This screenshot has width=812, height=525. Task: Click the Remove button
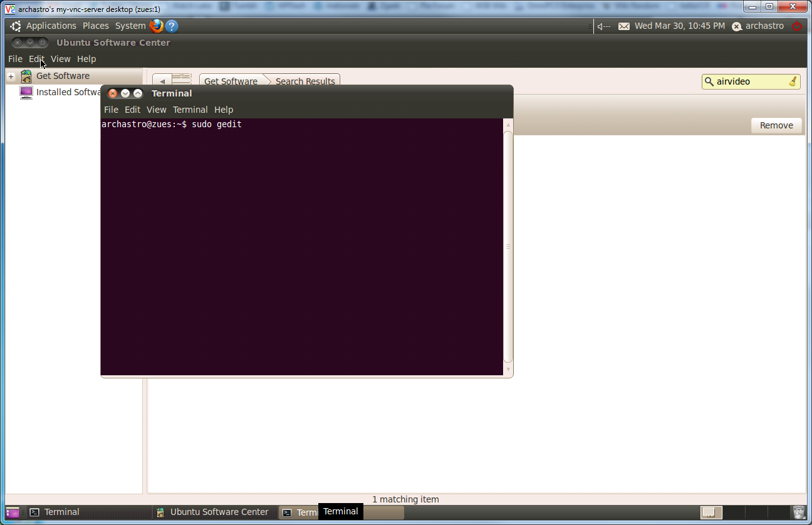[x=776, y=125]
